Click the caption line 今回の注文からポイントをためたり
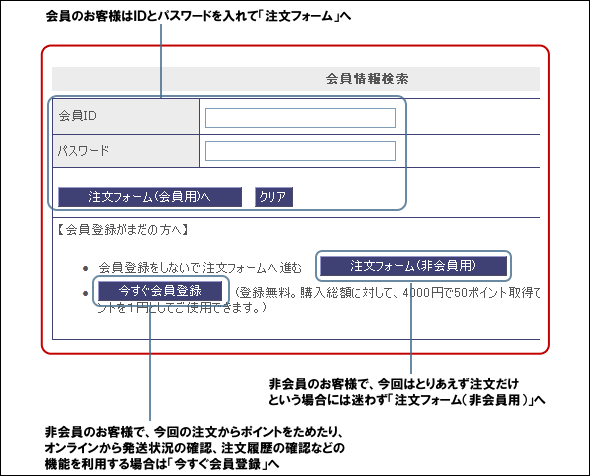Image resolution: width=590 pixels, height=476 pixels. [194, 432]
